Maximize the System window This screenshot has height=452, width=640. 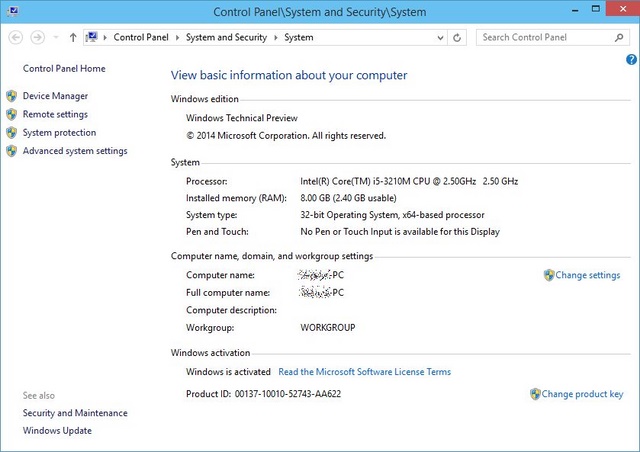point(596,9)
